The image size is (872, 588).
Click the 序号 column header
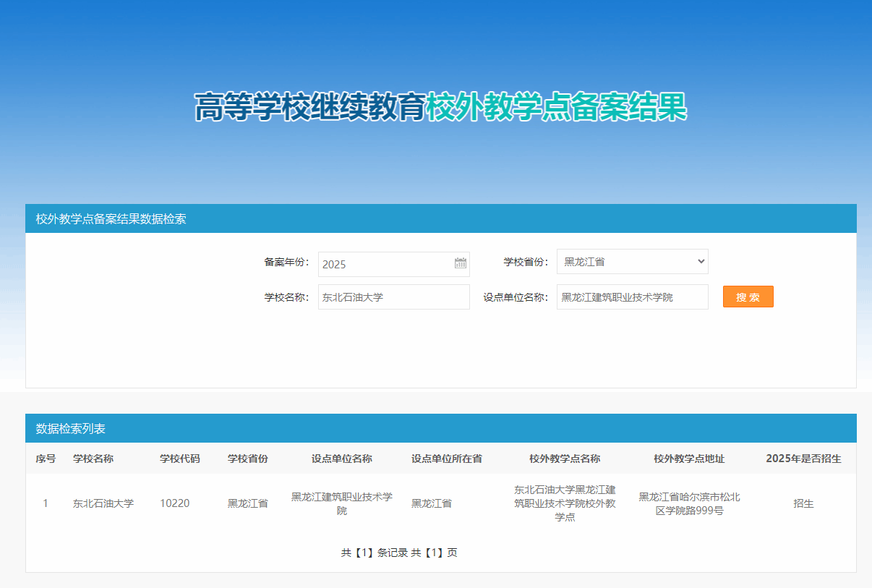click(x=46, y=459)
